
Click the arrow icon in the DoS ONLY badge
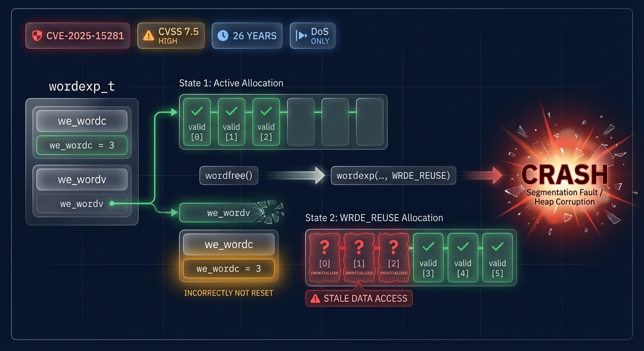301,36
